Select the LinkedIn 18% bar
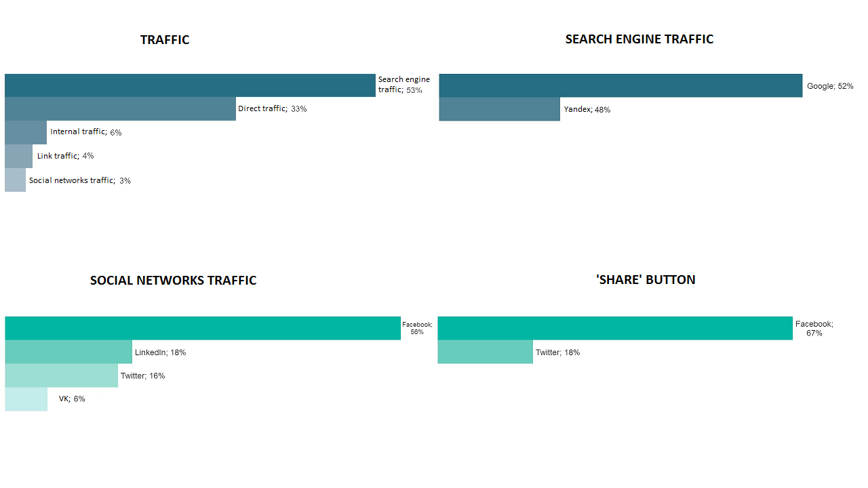 [68, 352]
